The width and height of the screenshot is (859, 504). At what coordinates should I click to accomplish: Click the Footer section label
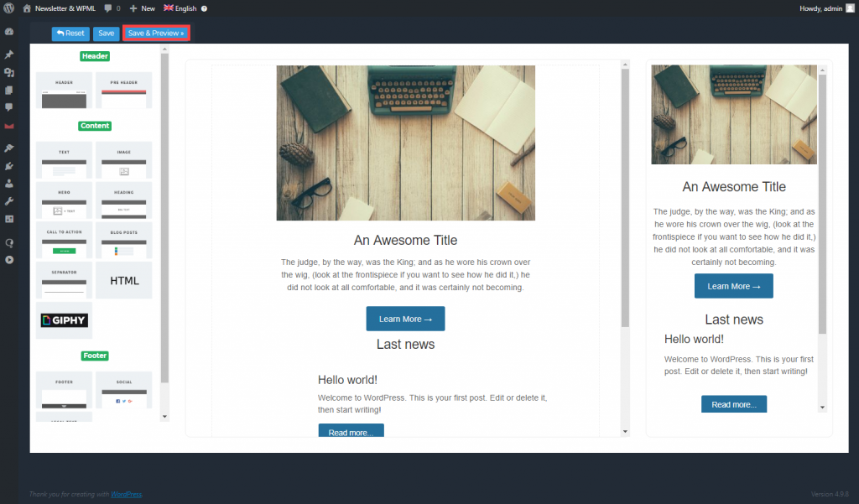(95, 356)
